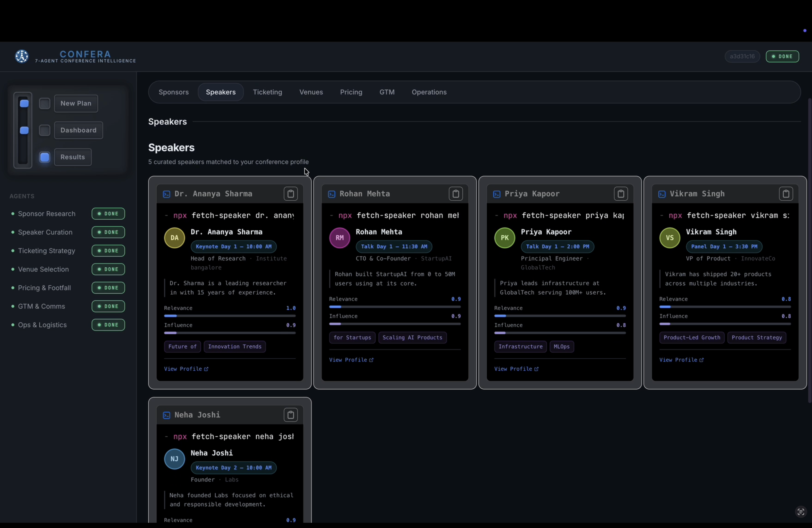Click the Scaling AI Products topic tag
812x528 pixels.
(x=412, y=337)
